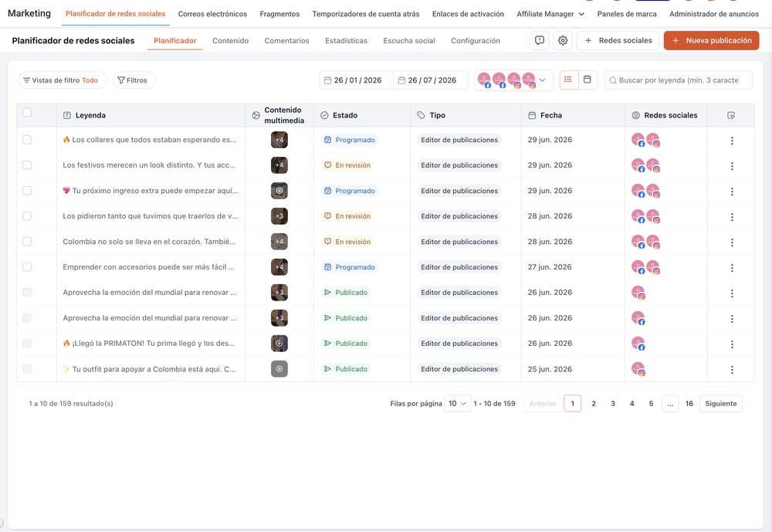The image size is (772, 532).
Task: Open column customization icon in table header
Action: (731, 115)
